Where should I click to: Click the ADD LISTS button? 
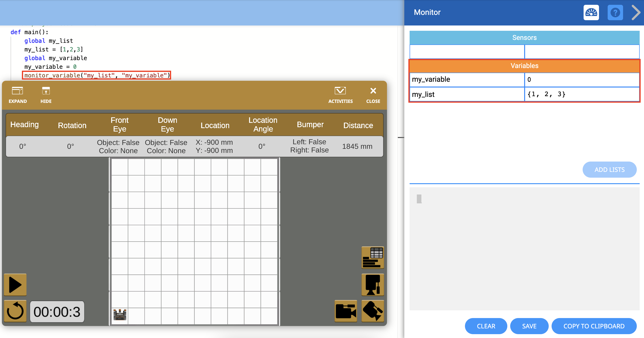click(610, 169)
